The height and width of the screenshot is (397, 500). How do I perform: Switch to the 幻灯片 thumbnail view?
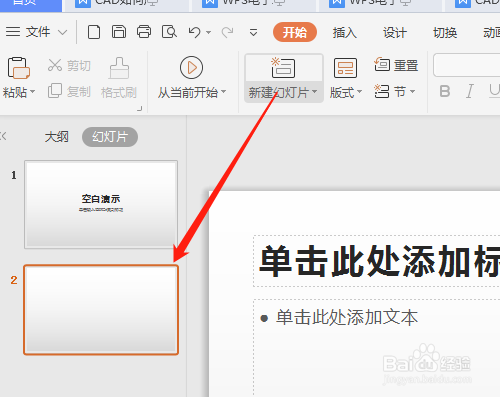point(110,137)
